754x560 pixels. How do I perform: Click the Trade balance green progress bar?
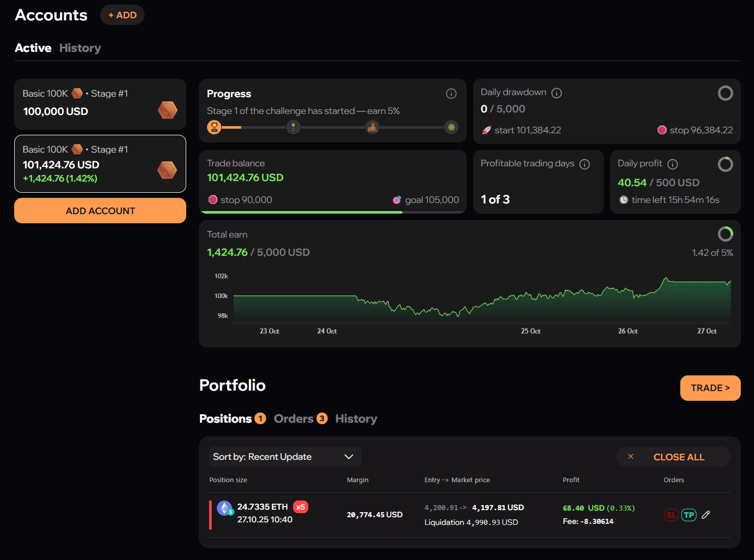click(x=301, y=212)
